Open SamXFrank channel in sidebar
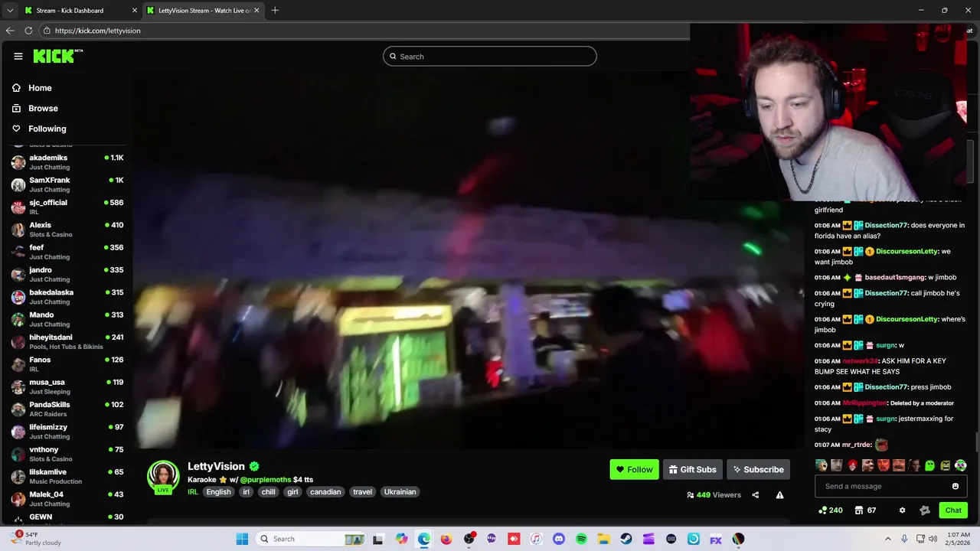This screenshot has width=980, height=551. 67,184
